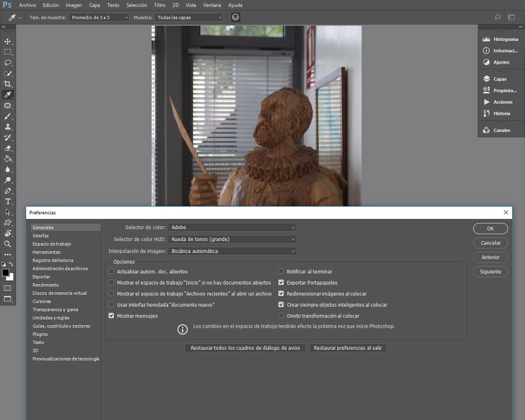The width and height of the screenshot is (525, 420).
Task: Open the Selector de color dropdown
Action: pos(232,227)
